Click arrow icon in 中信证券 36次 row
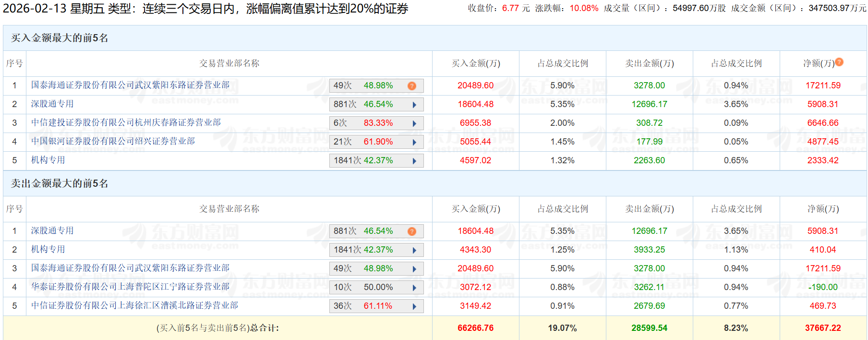 pos(414,306)
